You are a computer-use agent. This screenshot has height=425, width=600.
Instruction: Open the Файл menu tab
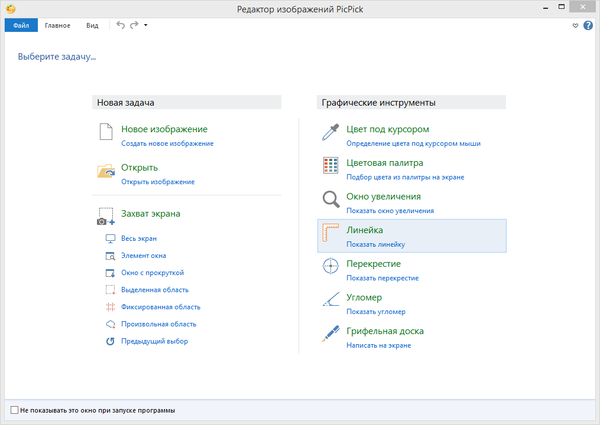(x=20, y=24)
